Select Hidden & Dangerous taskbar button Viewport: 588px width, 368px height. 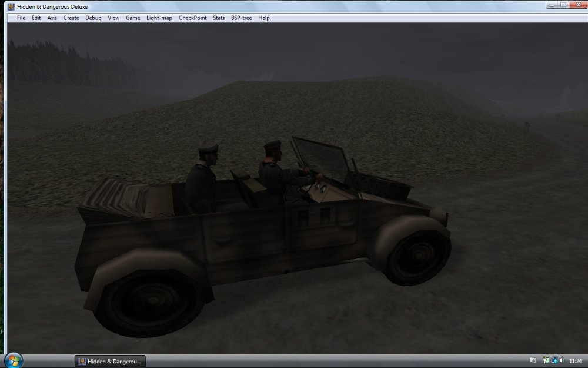coord(111,362)
